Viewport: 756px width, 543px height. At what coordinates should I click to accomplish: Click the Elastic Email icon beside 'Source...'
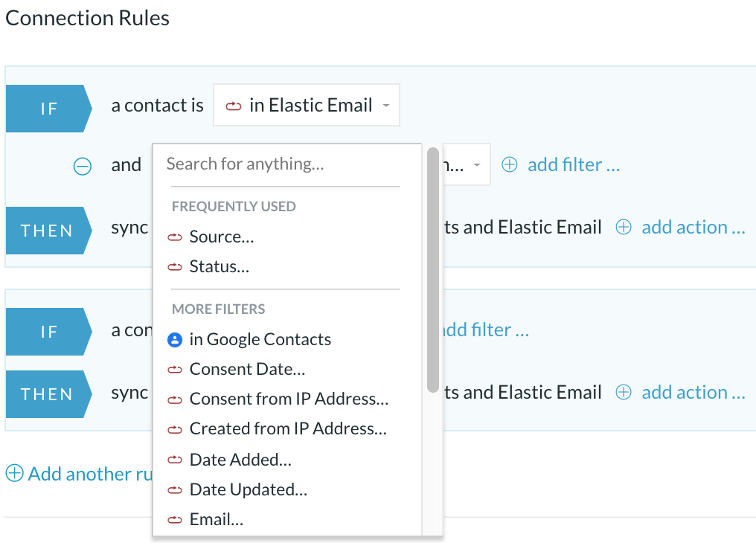[x=175, y=237]
